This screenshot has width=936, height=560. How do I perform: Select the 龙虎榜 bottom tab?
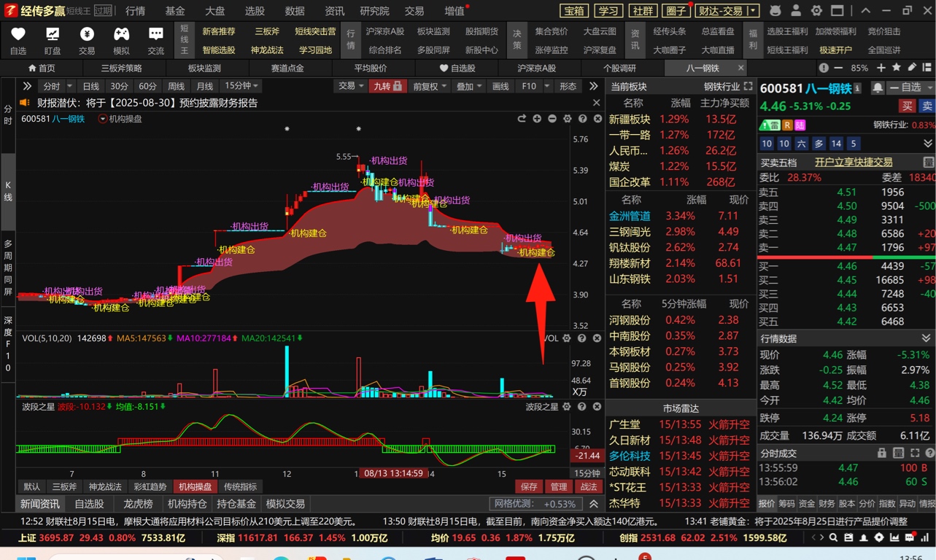tap(138, 504)
